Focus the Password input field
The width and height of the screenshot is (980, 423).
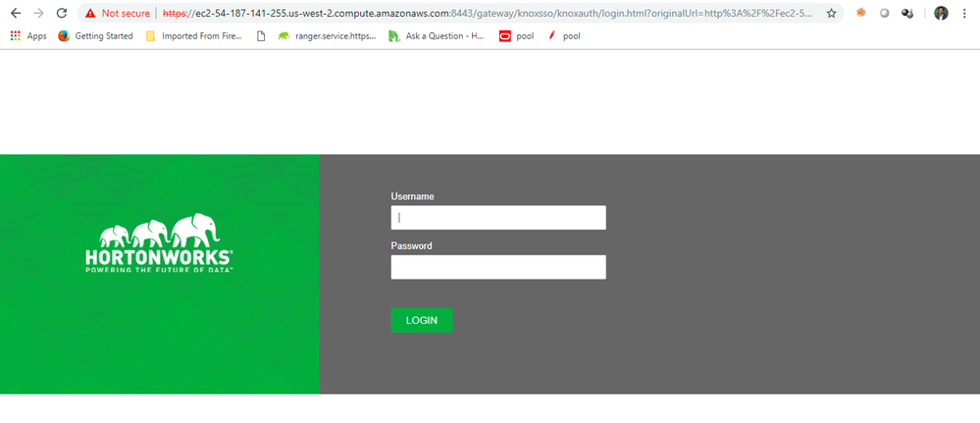click(498, 267)
